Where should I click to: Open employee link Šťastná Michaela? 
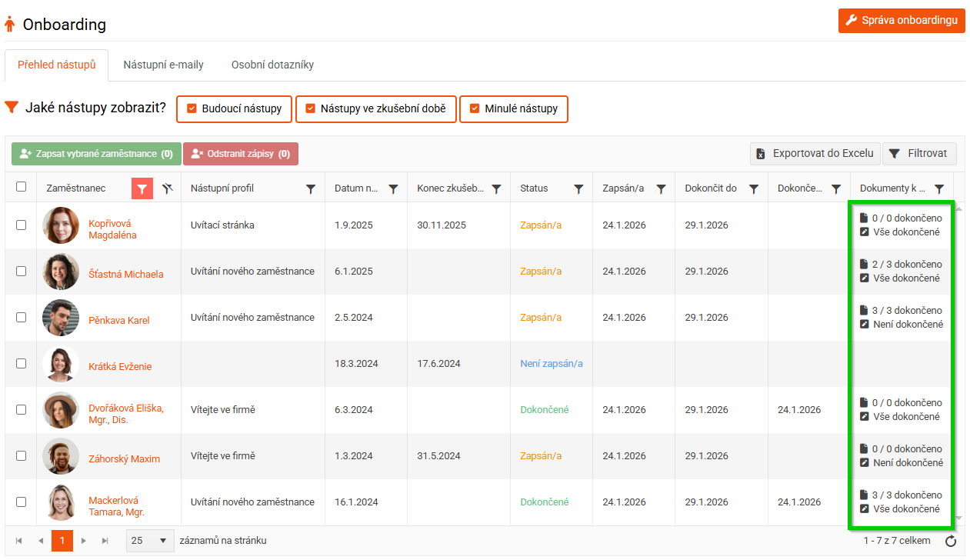coord(125,274)
